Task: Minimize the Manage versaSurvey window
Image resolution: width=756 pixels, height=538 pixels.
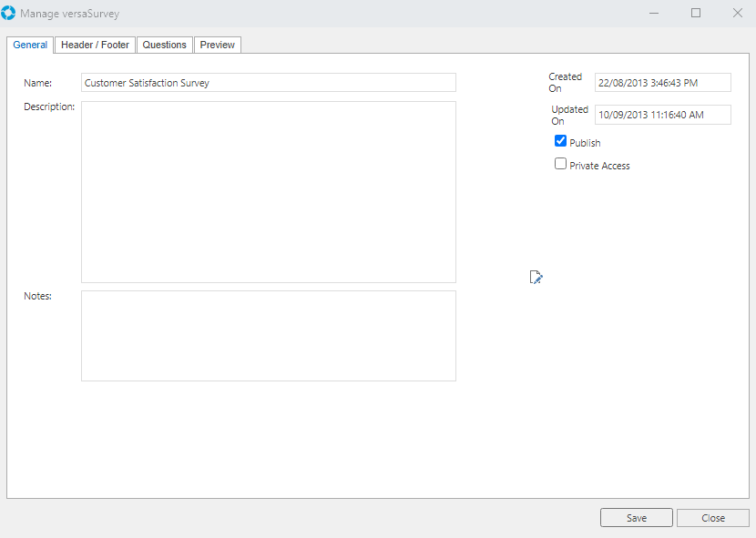Action: tap(654, 13)
